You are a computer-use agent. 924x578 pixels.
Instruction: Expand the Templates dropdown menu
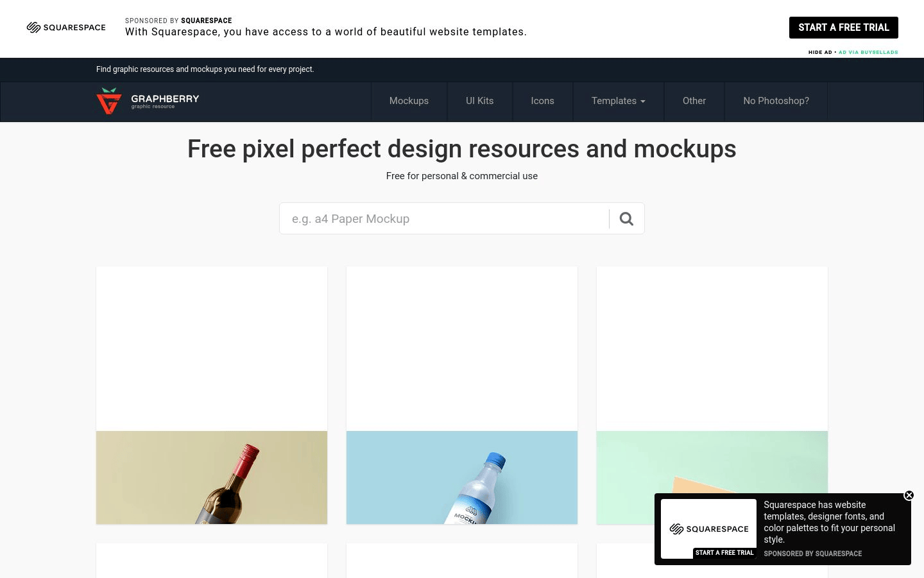coord(618,101)
